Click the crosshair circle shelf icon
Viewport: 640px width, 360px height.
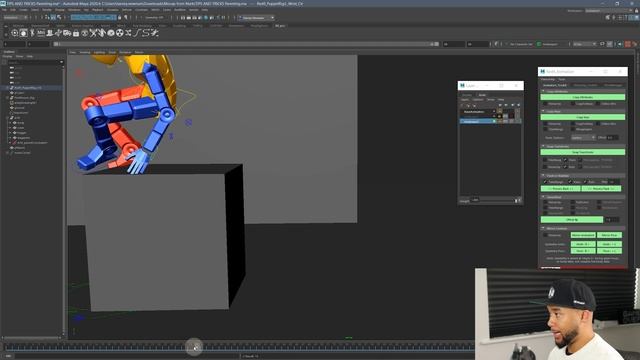(x=15, y=33)
